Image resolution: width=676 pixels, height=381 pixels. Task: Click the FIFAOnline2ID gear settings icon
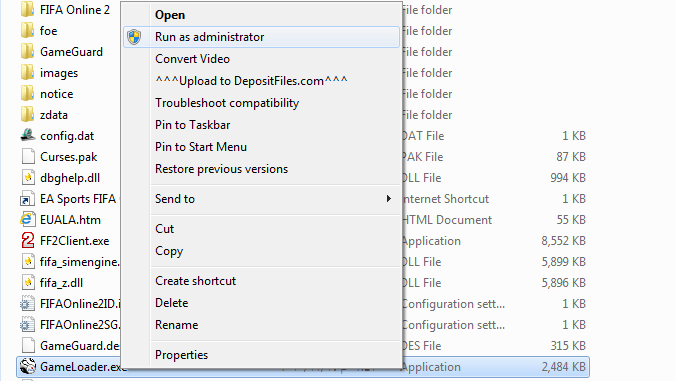point(28,304)
